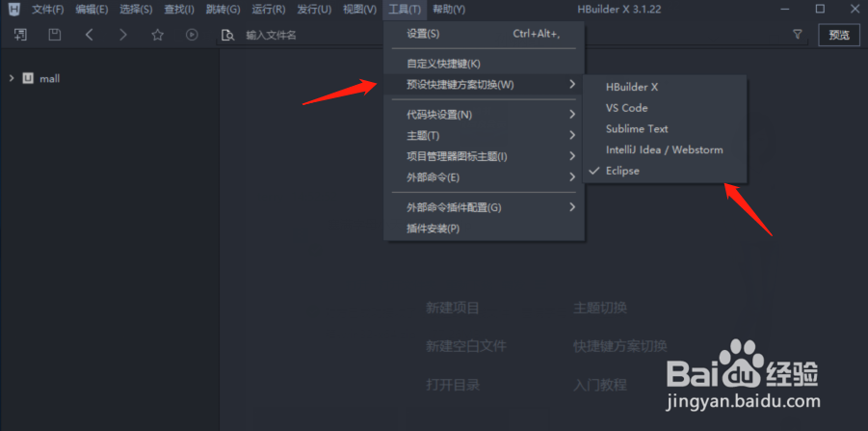Open the 帮助(Y) menu
The width and height of the screenshot is (868, 431).
(x=449, y=9)
